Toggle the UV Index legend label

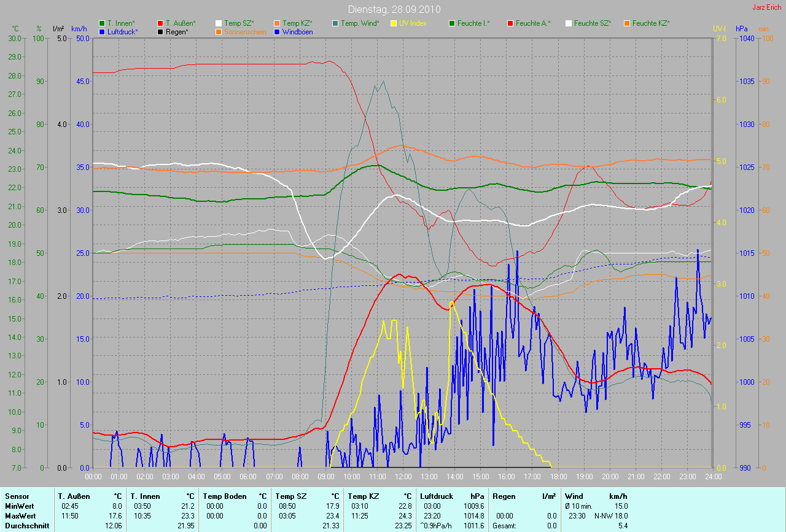[412, 23]
